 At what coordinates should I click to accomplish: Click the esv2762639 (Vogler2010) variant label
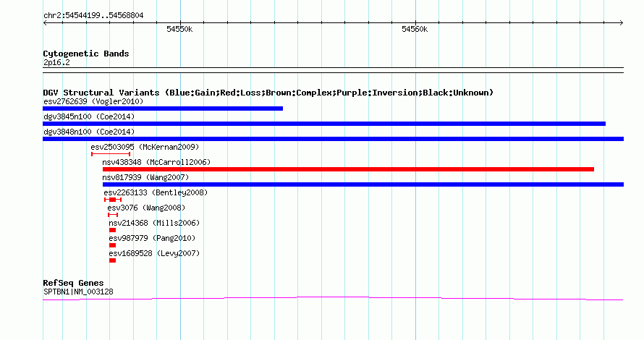coord(93,101)
